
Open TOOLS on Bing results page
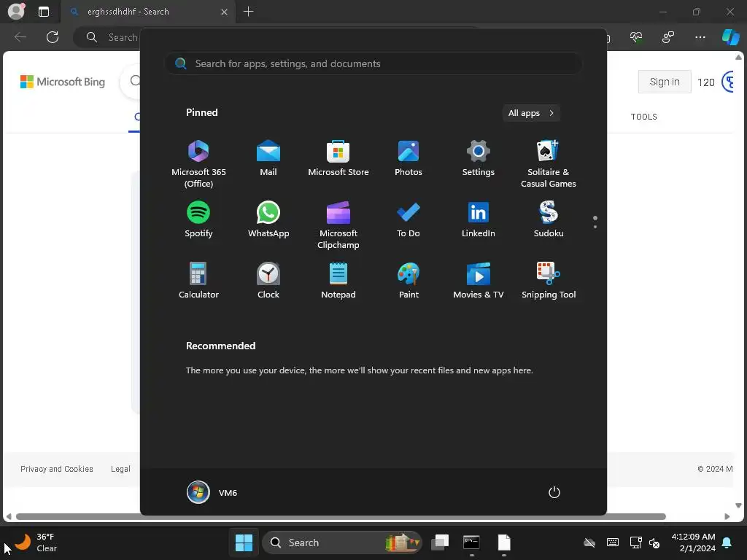(643, 117)
